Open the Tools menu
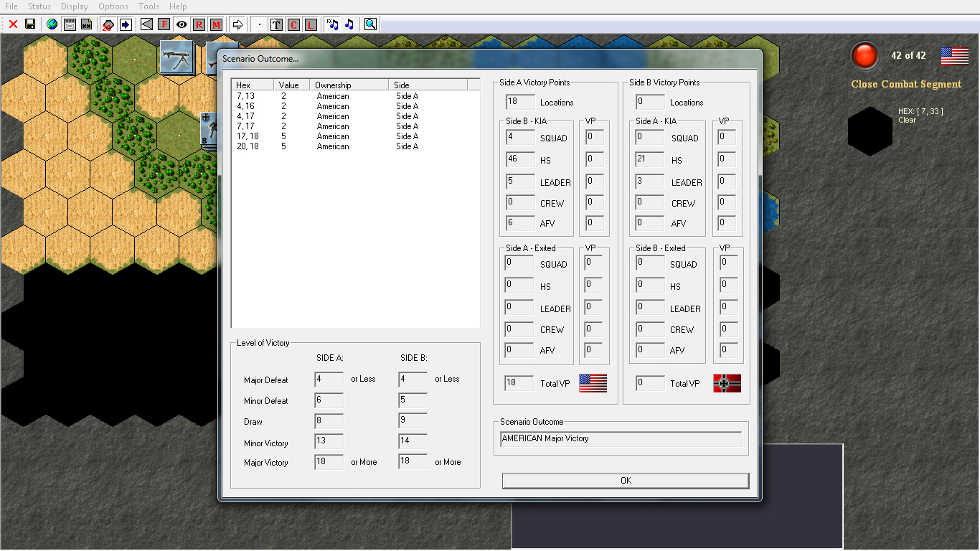This screenshot has width=980, height=551. 149,6
